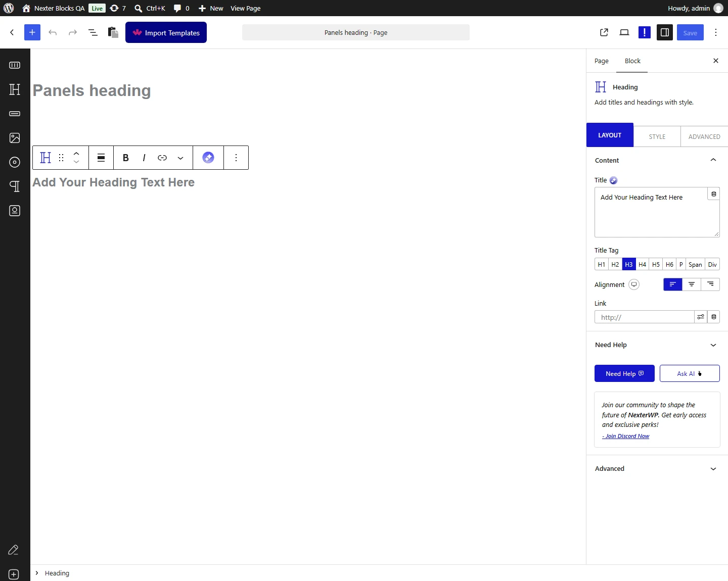
Task: Open the More rich text controls dropdown
Action: pos(180,158)
